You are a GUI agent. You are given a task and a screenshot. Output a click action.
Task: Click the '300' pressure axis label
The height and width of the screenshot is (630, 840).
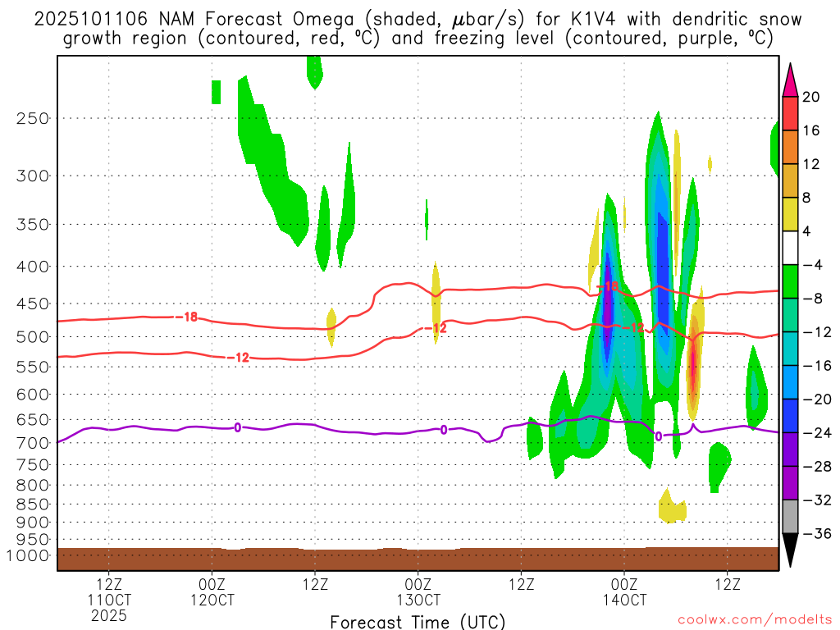pyautogui.click(x=33, y=176)
